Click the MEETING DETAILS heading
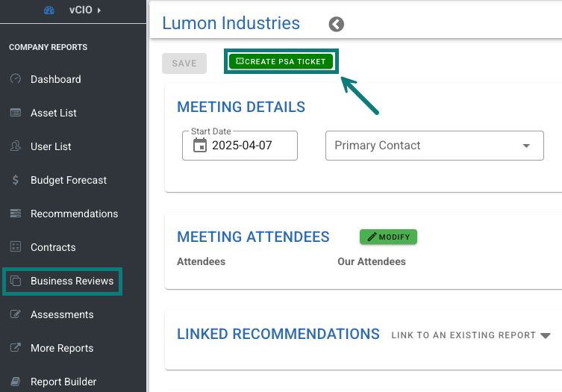Screen dimensions: 562x392 pos(241,107)
